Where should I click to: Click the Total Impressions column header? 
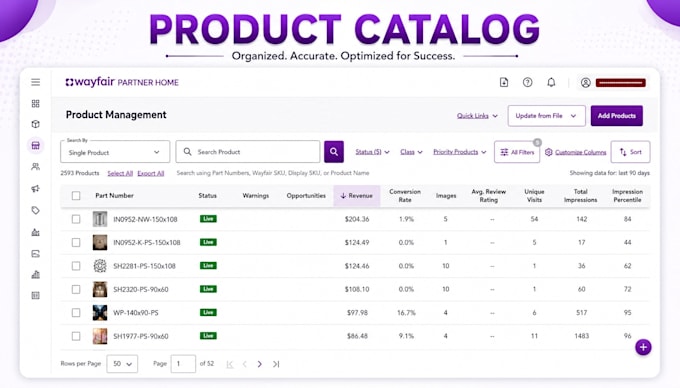tap(581, 196)
